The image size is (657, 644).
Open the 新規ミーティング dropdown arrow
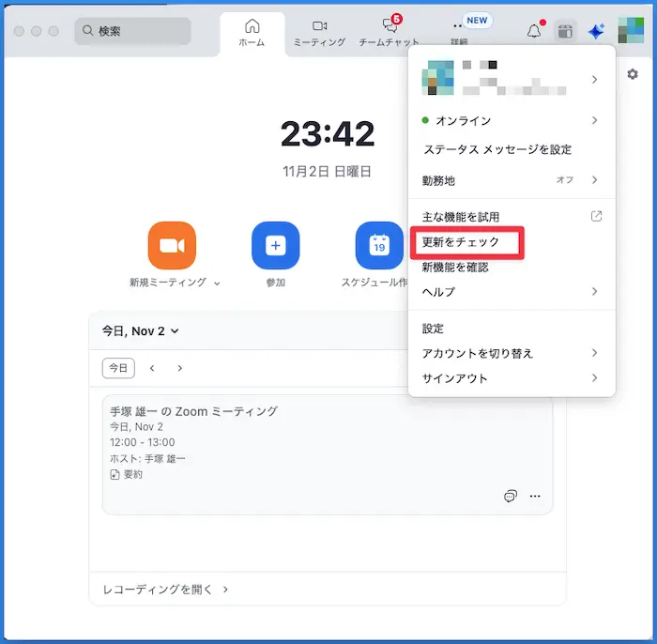[217, 284]
